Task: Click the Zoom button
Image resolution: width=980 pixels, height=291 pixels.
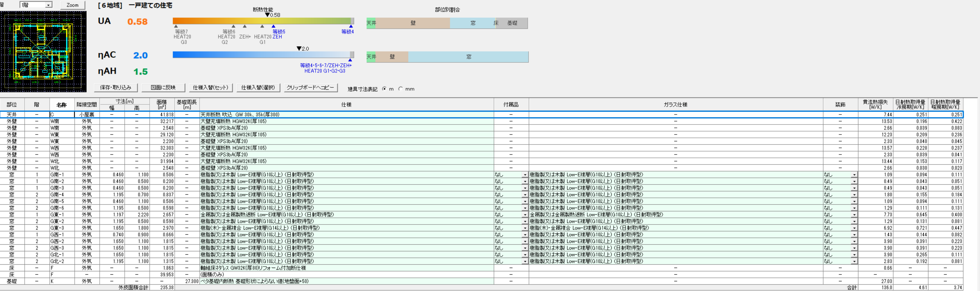Action: pyautogui.click(x=72, y=5)
